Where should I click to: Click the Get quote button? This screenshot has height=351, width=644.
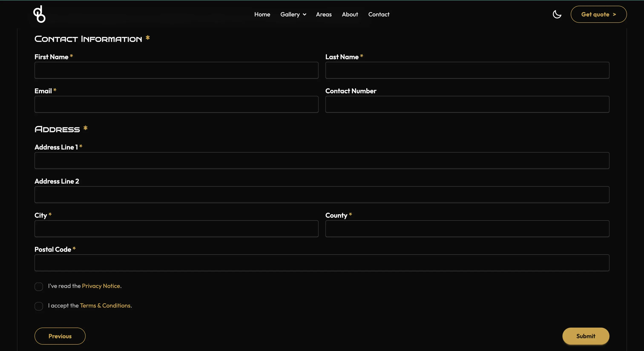tap(599, 14)
